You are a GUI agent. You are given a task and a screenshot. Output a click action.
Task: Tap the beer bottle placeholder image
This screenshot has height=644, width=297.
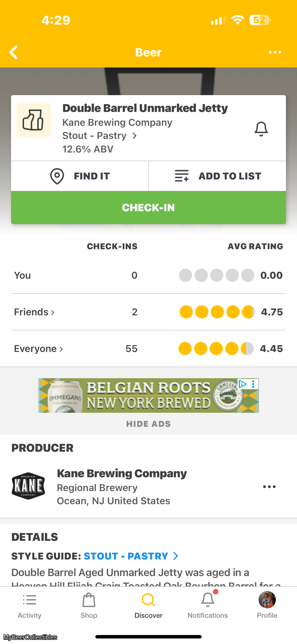point(34,120)
